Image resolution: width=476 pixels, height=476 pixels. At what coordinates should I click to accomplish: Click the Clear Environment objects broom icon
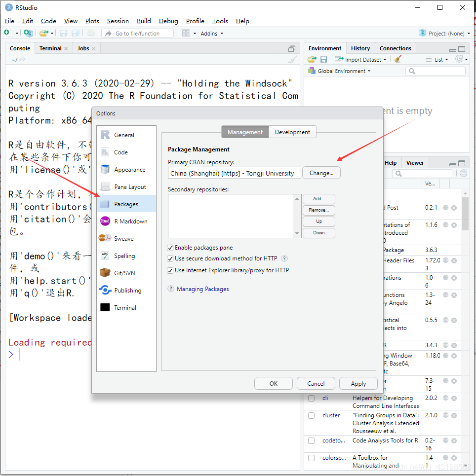[397, 59]
